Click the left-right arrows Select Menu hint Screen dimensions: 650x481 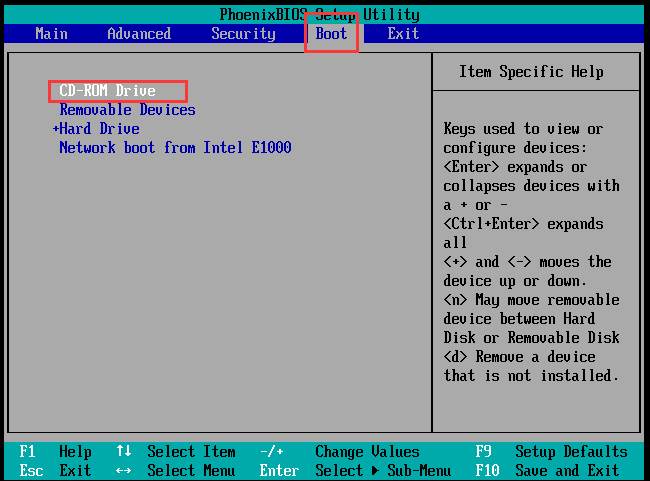pyautogui.click(x=175, y=471)
